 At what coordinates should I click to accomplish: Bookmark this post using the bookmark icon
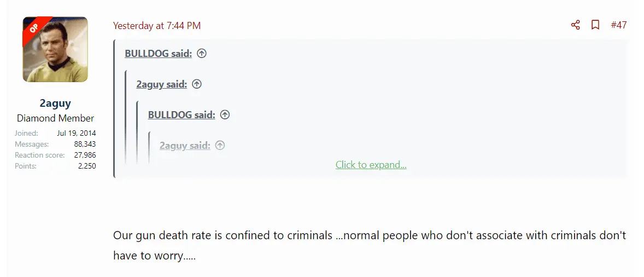click(595, 25)
